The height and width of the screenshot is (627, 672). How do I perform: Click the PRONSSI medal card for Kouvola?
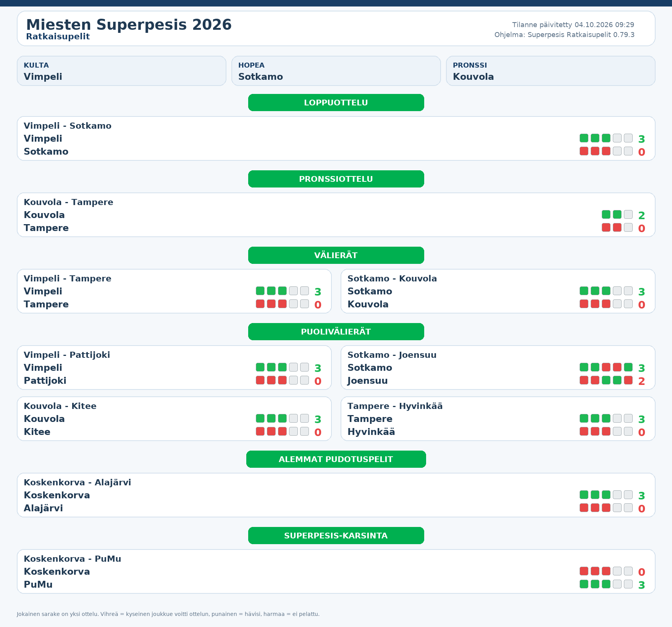[x=551, y=71]
